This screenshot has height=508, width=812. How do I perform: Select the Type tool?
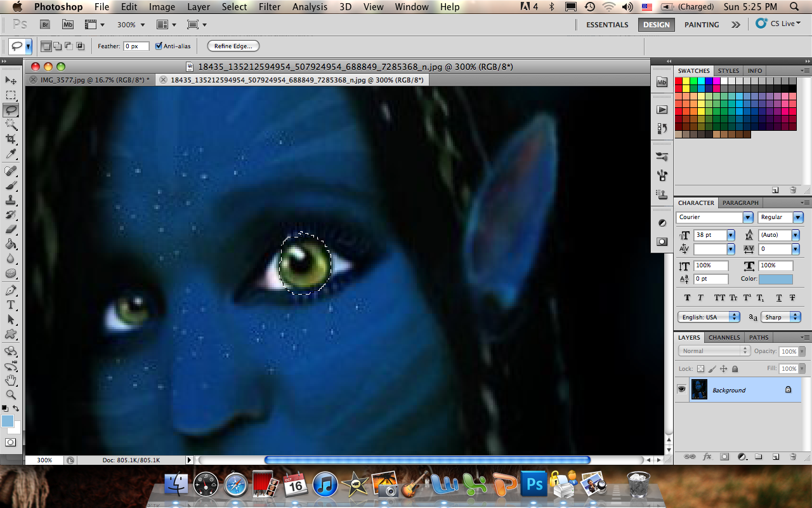coord(11,305)
